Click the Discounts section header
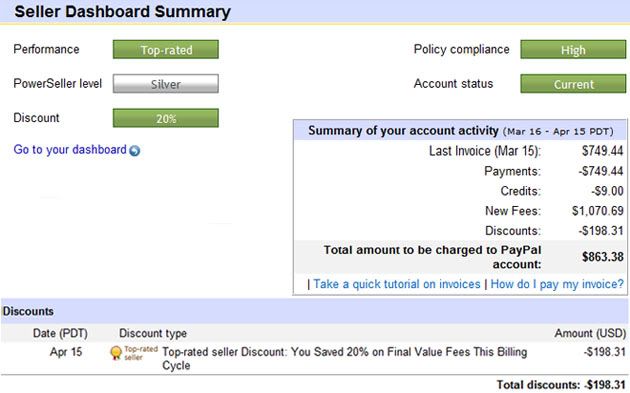 (x=28, y=311)
